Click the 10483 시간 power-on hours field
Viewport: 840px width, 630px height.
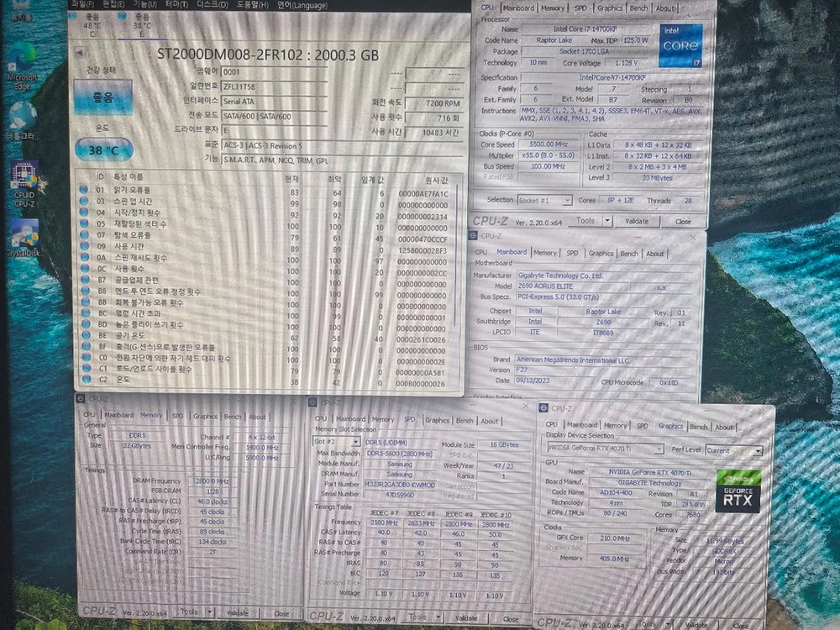[x=433, y=133]
